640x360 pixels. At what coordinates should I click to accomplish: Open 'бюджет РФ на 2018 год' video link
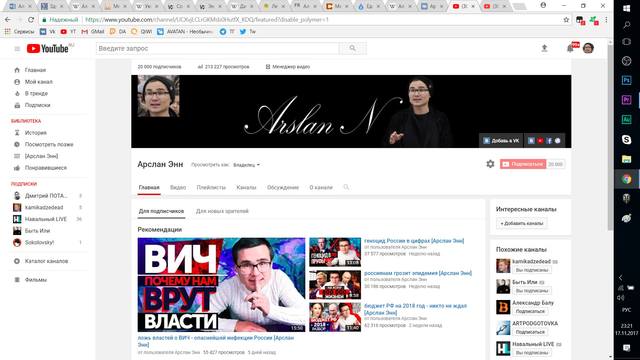coord(415,309)
